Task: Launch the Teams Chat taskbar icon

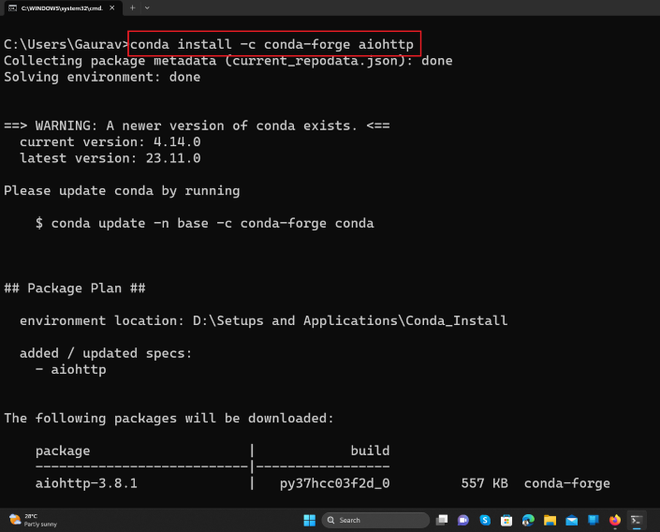Action: pos(463,520)
